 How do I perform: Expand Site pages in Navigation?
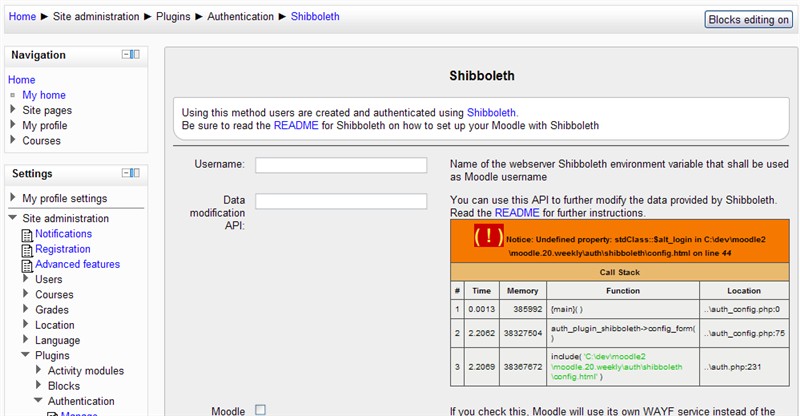tap(13, 109)
